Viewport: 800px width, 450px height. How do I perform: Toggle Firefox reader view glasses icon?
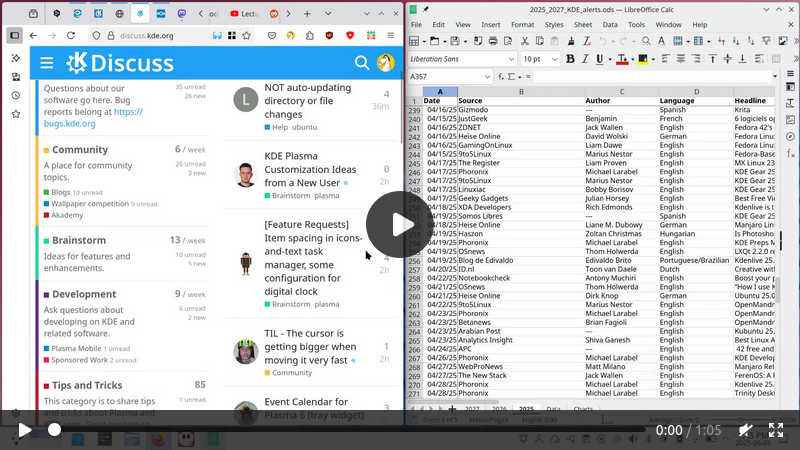[x=217, y=36]
